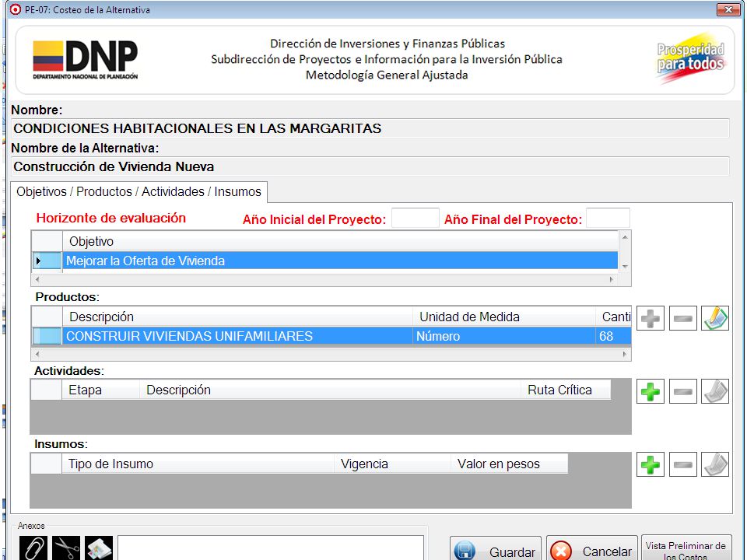Image resolution: width=747 pixels, height=560 pixels.
Task: Click objectives grid scroll left arrow
Action: point(37,279)
